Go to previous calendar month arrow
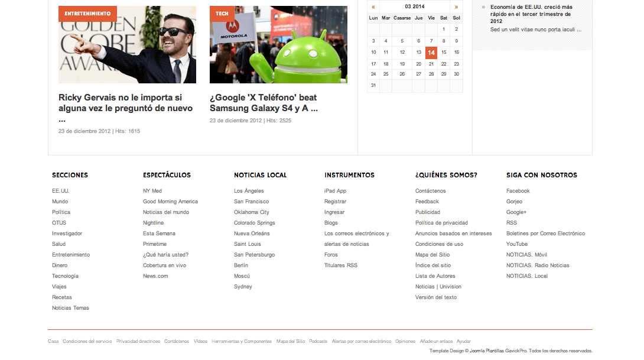The height and width of the screenshot is (360, 644). (373, 7)
